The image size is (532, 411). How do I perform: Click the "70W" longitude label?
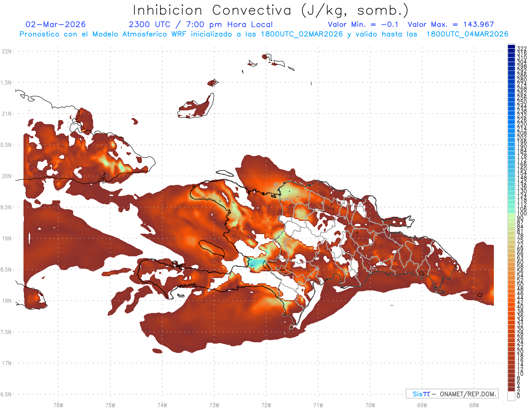[x=370, y=405]
